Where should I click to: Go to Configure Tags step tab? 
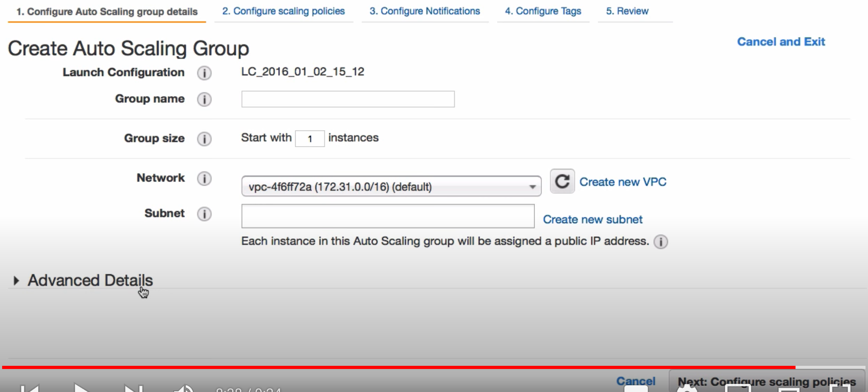[x=543, y=11]
